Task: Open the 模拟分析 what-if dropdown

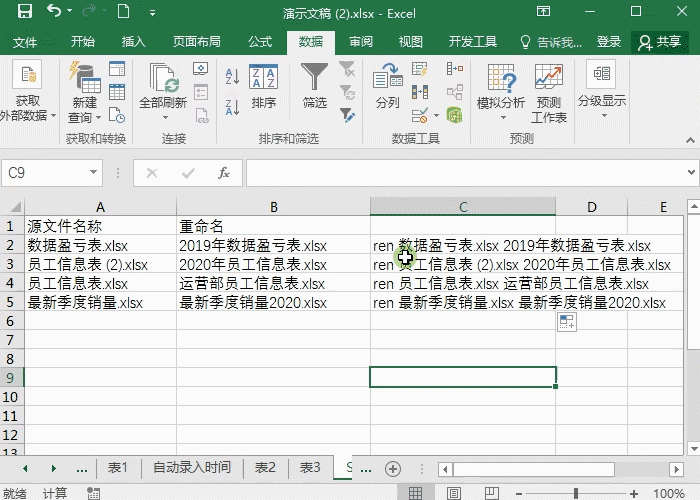Action: coord(501,92)
